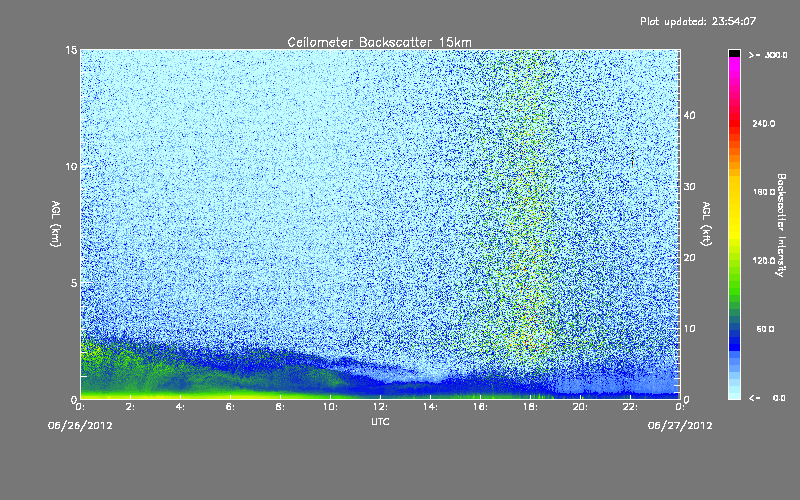
Task: Click the "06/27/2012" end date
Action: click(680, 426)
